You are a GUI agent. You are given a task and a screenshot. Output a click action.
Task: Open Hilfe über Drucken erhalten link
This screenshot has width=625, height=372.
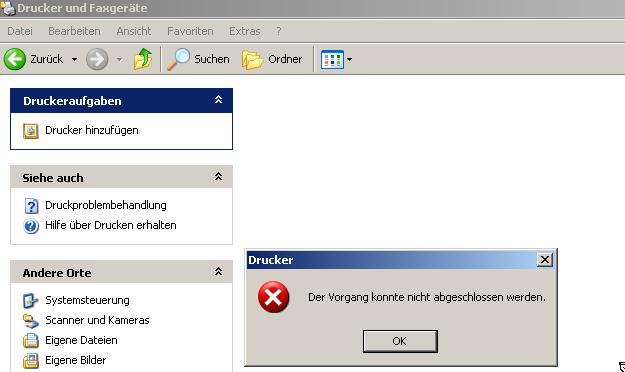pos(111,225)
